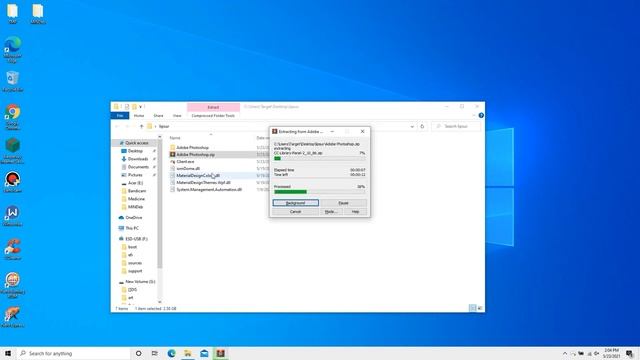This screenshot has width=640, height=360.
Task: Select System.Management.Automation.dll file
Action: [209, 189]
